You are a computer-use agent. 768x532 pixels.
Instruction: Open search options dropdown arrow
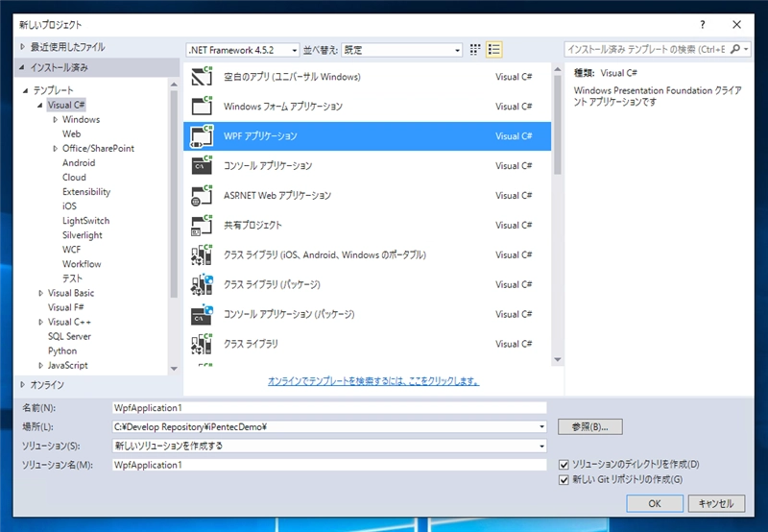[x=746, y=50]
